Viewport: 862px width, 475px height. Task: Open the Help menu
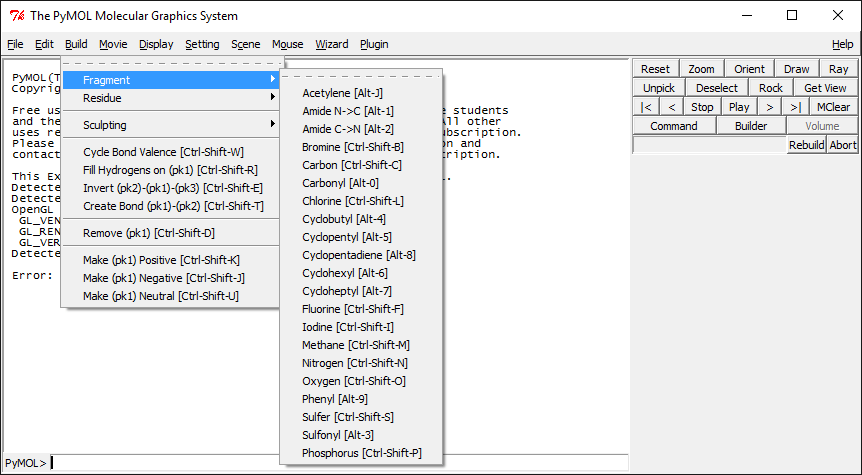(x=842, y=45)
